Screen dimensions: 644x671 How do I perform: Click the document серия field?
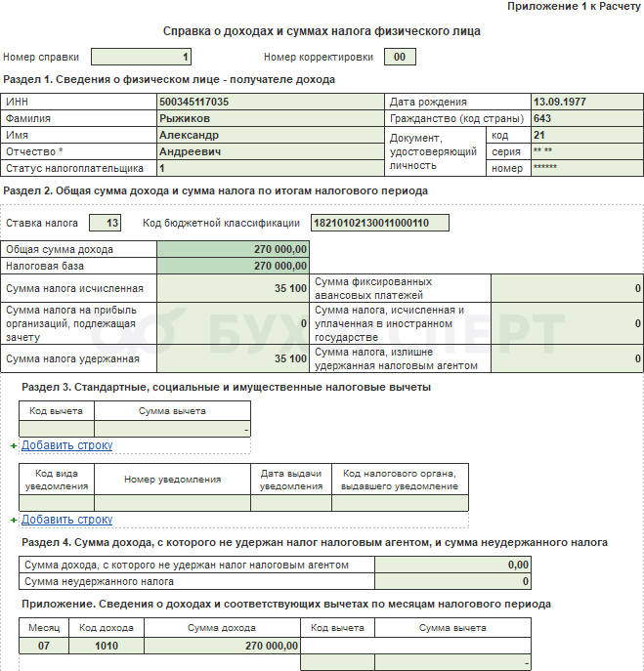point(587,152)
